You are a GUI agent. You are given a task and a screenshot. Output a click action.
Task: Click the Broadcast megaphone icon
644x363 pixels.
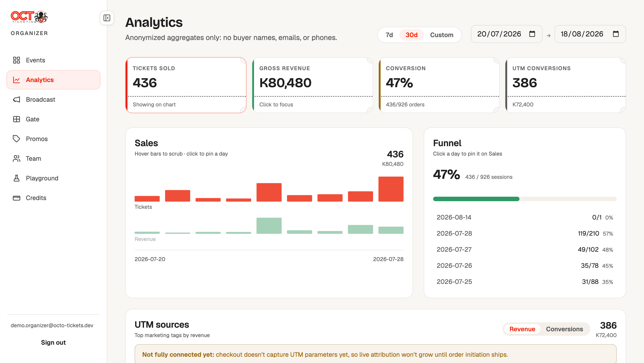pos(17,99)
